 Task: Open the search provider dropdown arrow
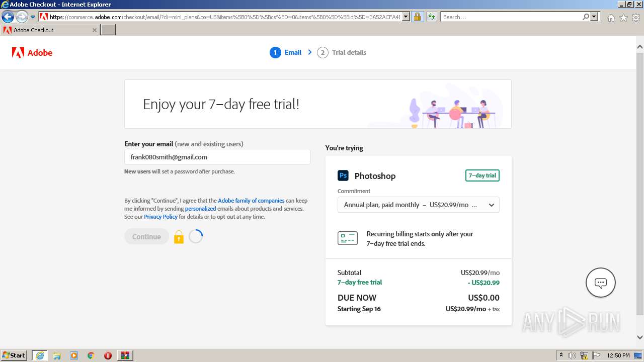[595, 17]
